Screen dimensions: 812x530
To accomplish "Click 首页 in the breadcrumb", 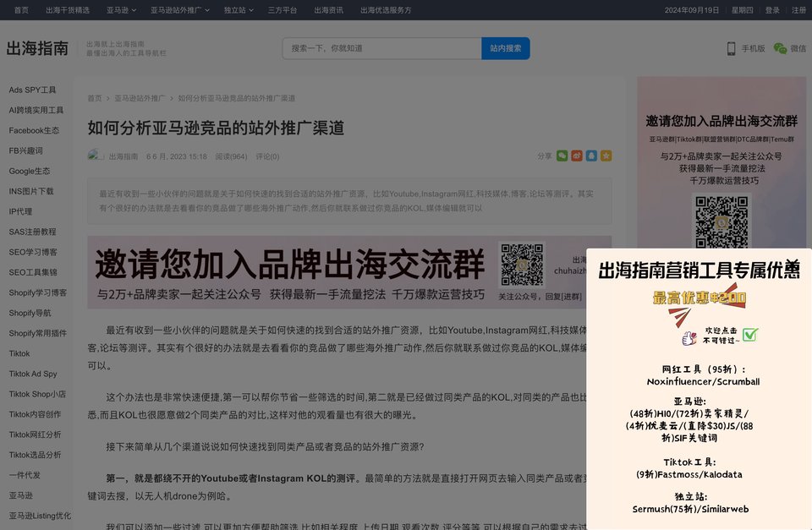I will click(95, 98).
